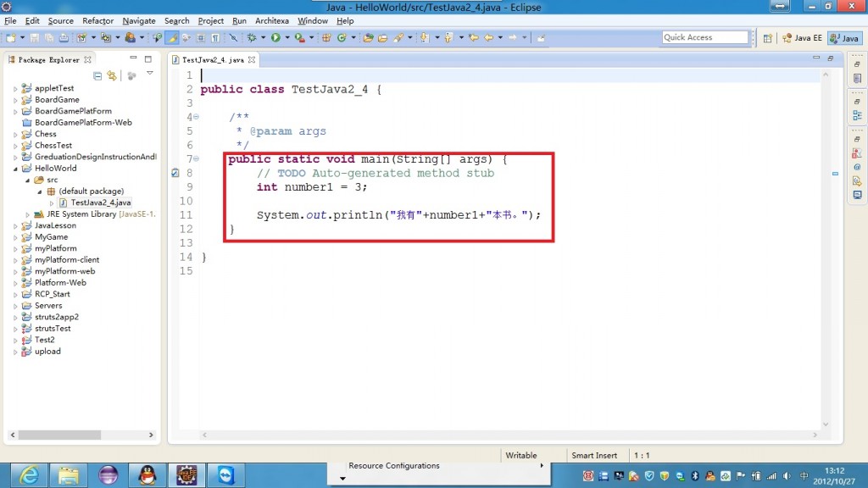Save the current file using toolbar icon

coord(33,37)
